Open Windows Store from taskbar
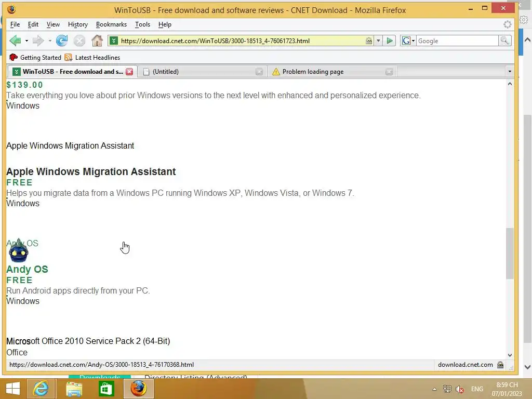The image size is (532, 399). (x=106, y=389)
